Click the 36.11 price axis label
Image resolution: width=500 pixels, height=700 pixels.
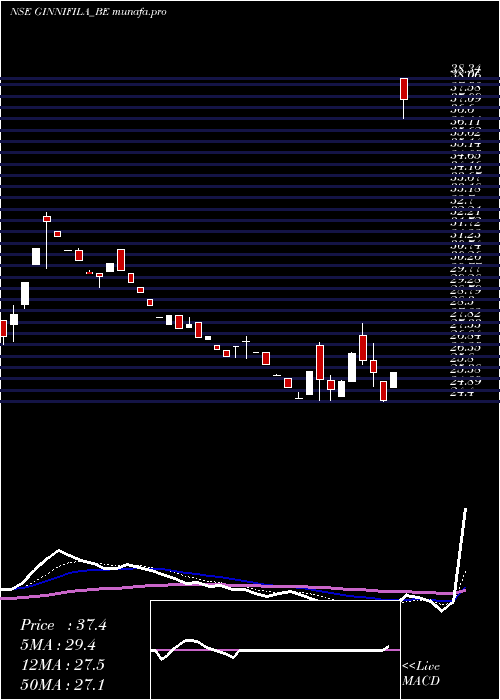tap(466, 121)
